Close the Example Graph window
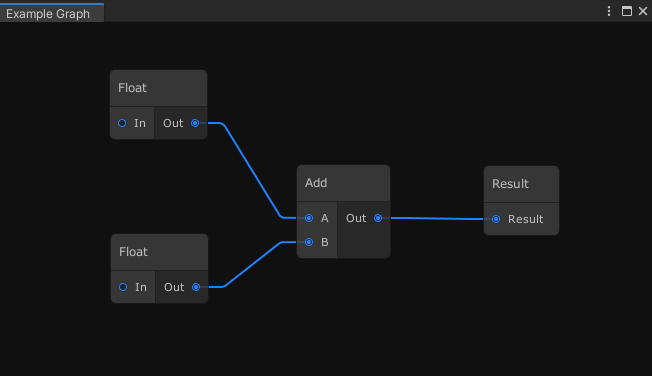 pyautogui.click(x=643, y=11)
